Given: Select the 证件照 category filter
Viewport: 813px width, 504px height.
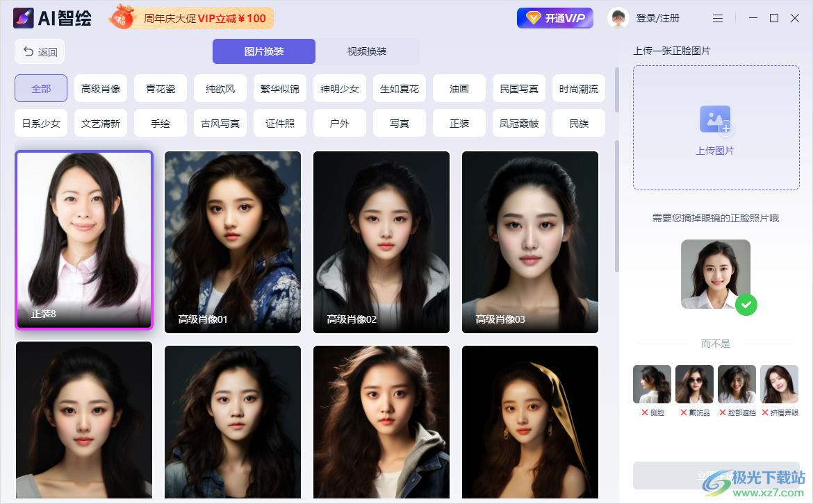Looking at the screenshot, I should coord(280,124).
